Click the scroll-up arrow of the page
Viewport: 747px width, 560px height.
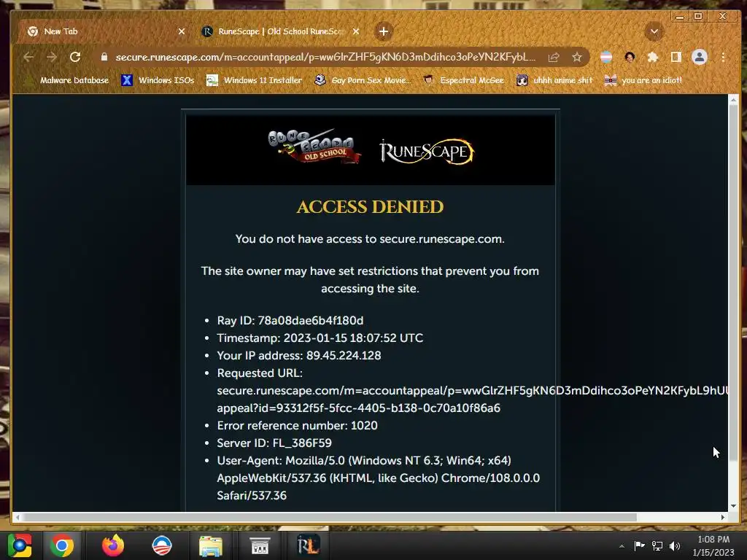click(x=733, y=99)
